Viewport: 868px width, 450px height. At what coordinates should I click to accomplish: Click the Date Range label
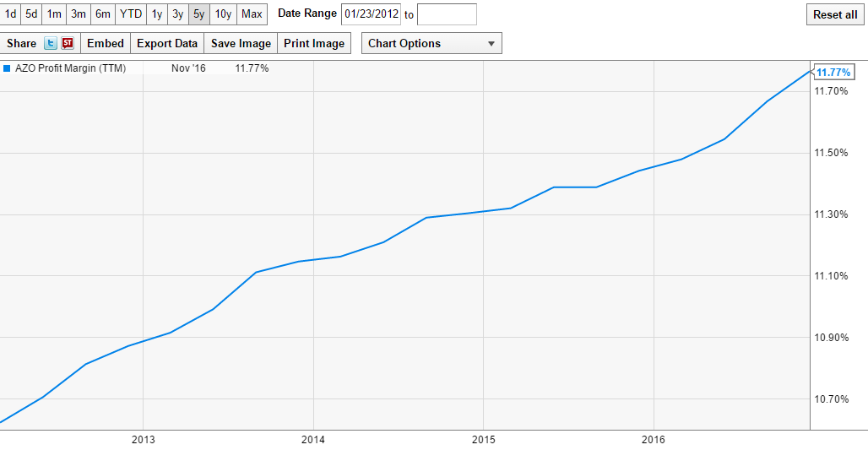pyautogui.click(x=307, y=14)
